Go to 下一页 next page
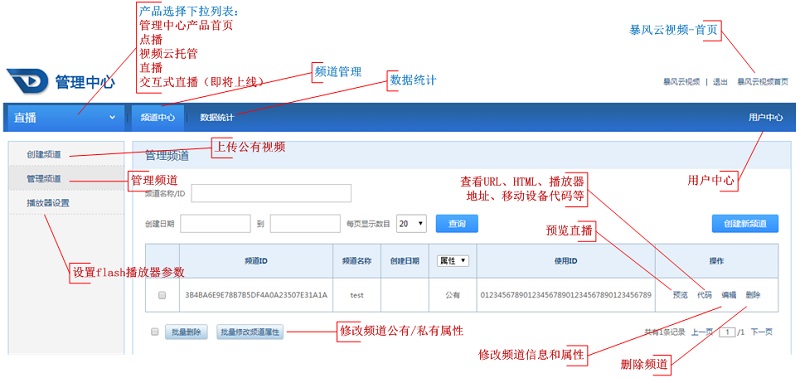The width and height of the screenshot is (800, 378). pyautogui.click(x=761, y=332)
